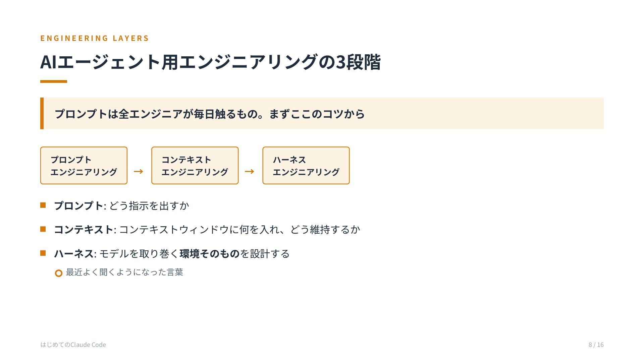Select the ENGINEERING LAYERS header label
This screenshot has width=644, height=362.
pyautogui.click(x=95, y=38)
